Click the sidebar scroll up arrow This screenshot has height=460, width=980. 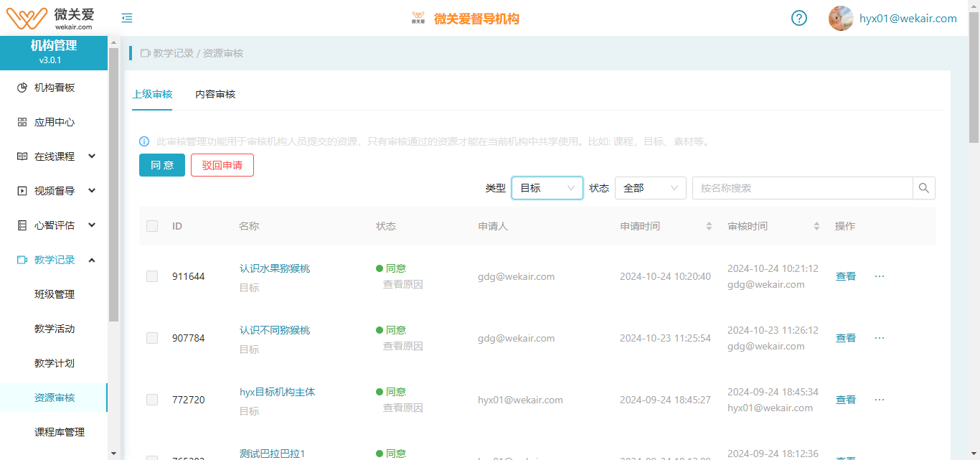tap(113, 42)
